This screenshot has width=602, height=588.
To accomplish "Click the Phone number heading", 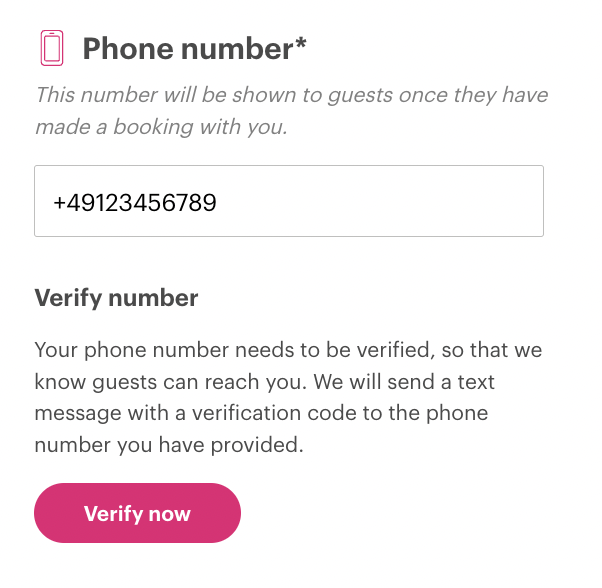I will (x=194, y=49).
